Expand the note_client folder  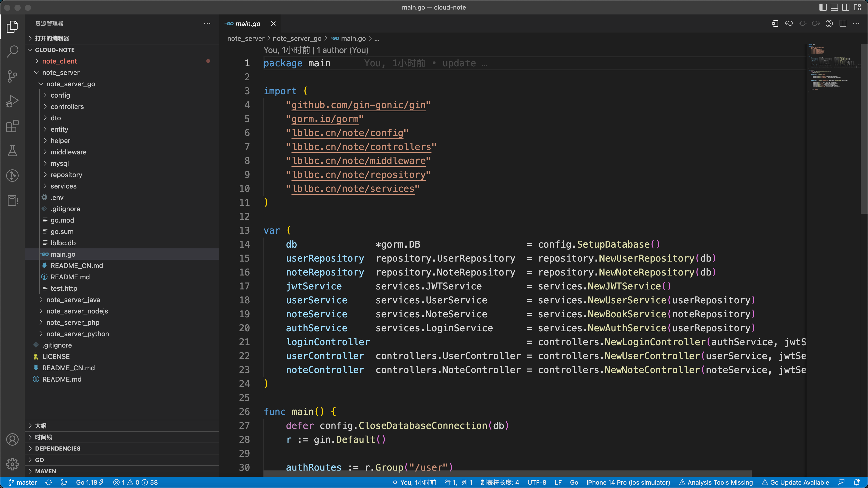pos(60,61)
